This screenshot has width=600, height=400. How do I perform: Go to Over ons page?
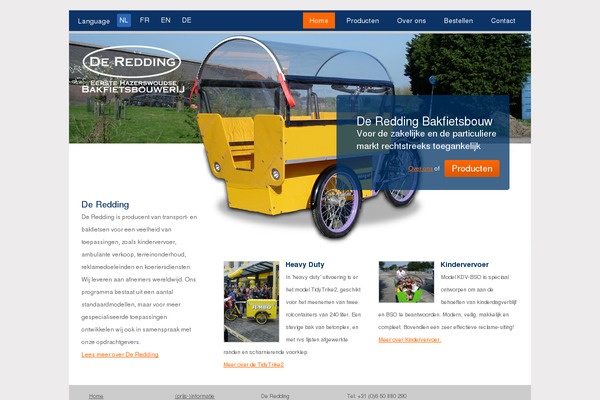411,21
